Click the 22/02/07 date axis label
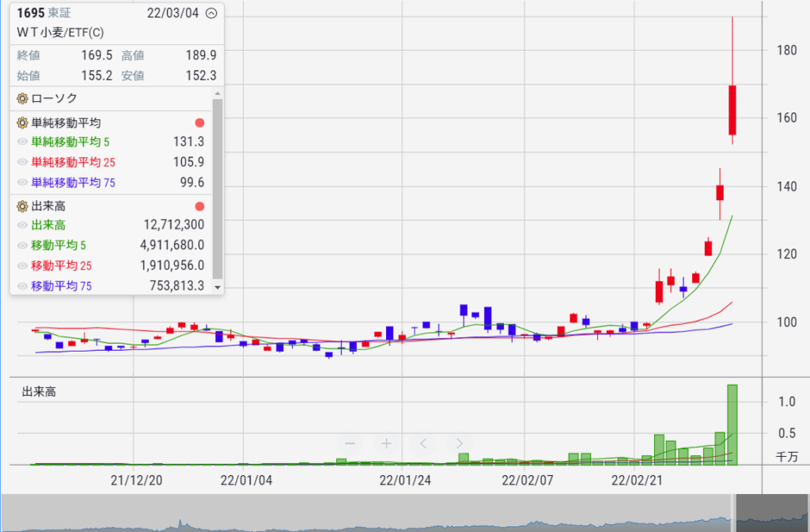Viewport: 810px width, 532px height. [528, 481]
